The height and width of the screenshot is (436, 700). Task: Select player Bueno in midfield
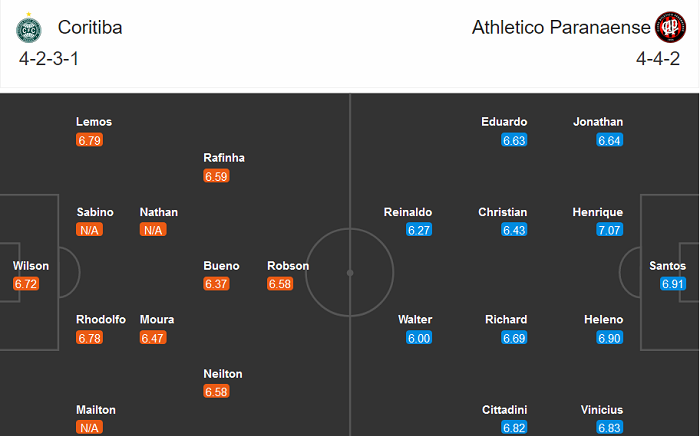click(x=221, y=266)
